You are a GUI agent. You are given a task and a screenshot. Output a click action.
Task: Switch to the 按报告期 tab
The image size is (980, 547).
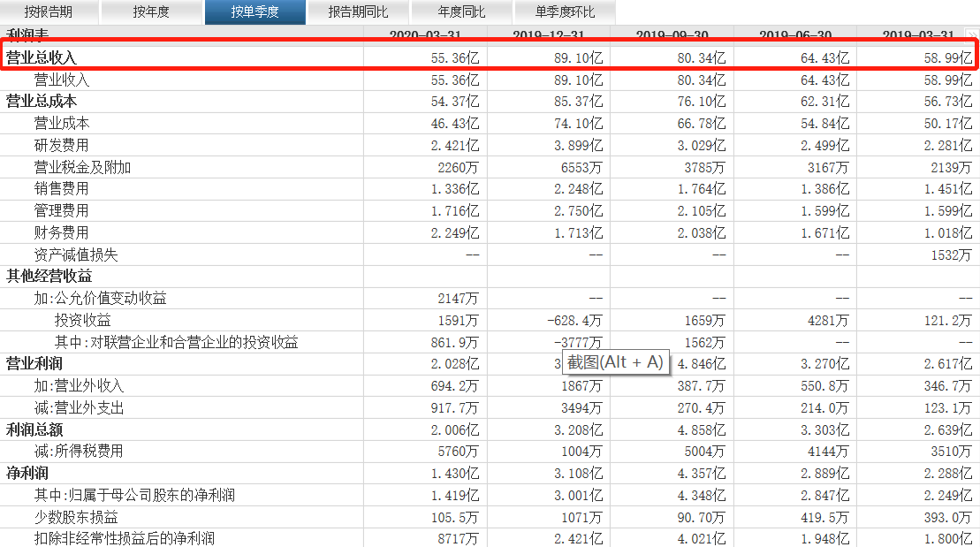point(50,12)
